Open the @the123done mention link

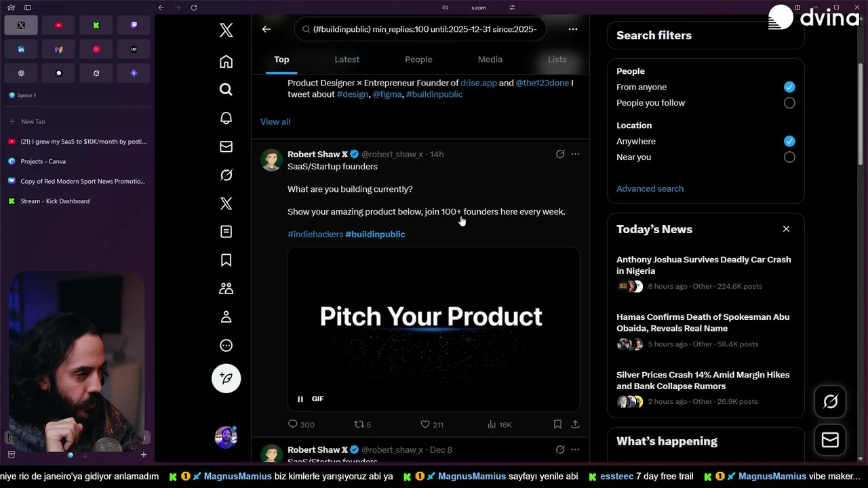pyautogui.click(x=542, y=83)
